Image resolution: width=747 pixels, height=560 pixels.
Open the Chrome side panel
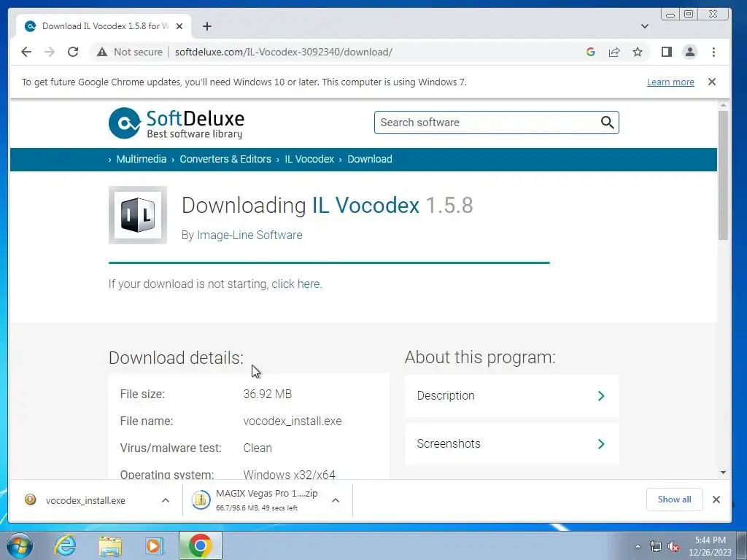[x=667, y=52]
